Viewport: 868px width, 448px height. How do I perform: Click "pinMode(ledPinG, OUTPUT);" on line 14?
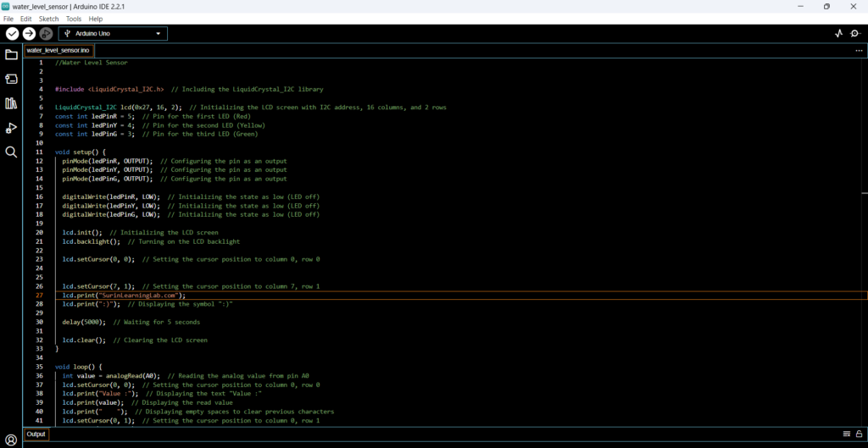(108, 179)
